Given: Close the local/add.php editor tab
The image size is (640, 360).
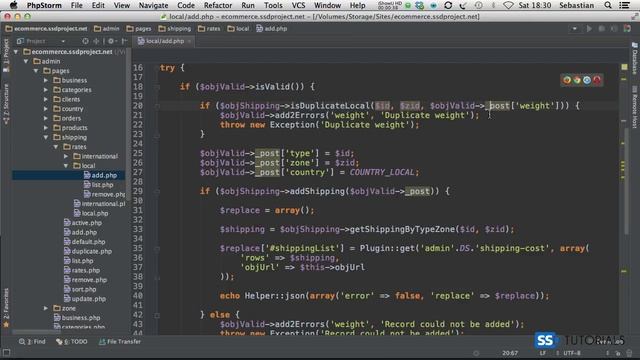Looking at the screenshot, I should tap(189, 41).
